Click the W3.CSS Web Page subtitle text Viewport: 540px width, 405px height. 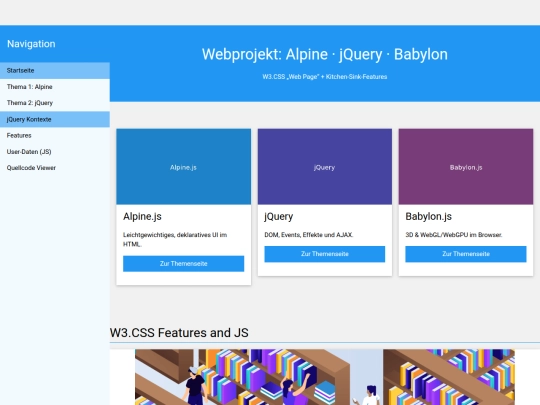click(325, 77)
